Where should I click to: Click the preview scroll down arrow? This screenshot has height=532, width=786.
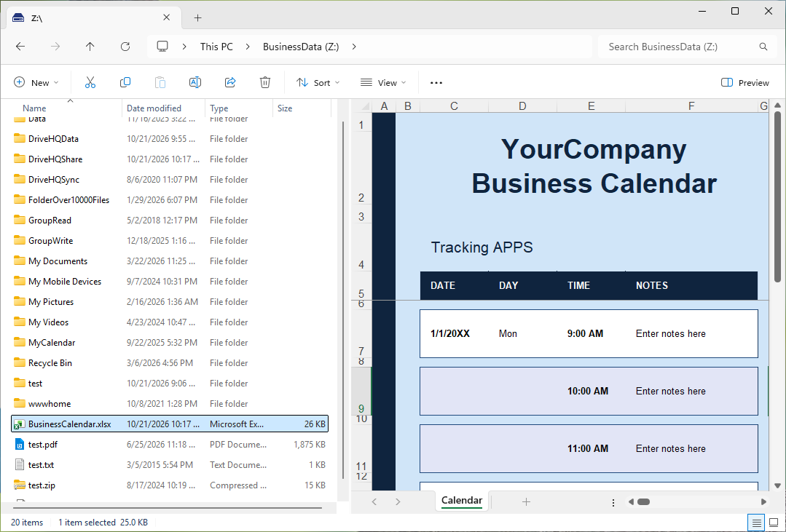(777, 485)
